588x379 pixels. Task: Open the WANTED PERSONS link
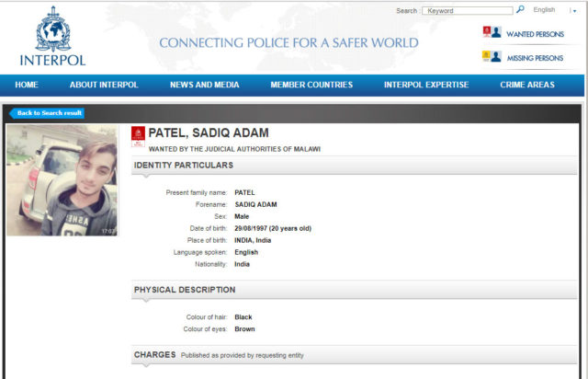(x=535, y=34)
